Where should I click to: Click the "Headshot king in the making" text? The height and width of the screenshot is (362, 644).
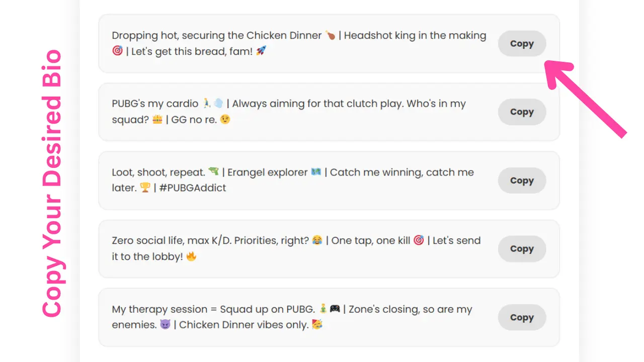click(415, 36)
